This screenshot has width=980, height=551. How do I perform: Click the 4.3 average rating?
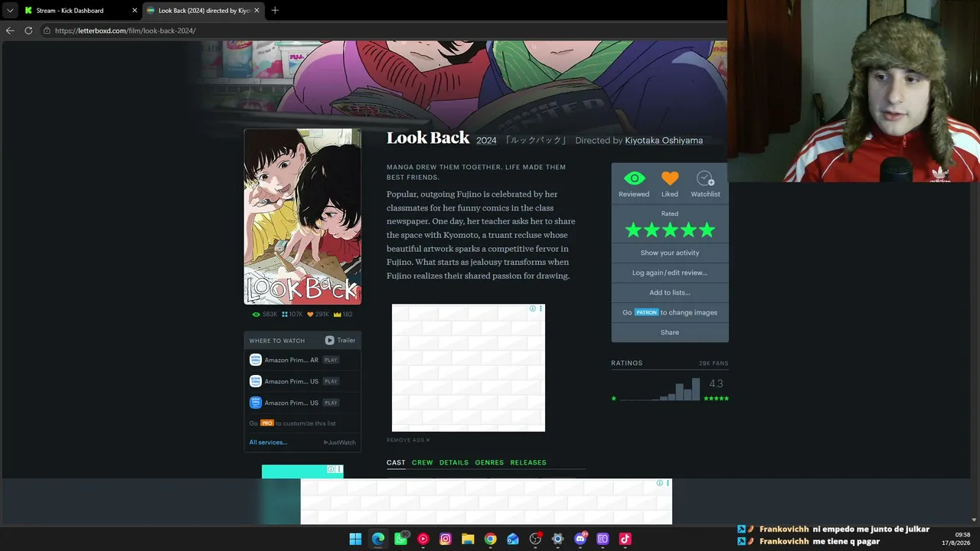[x=716, y=383]
